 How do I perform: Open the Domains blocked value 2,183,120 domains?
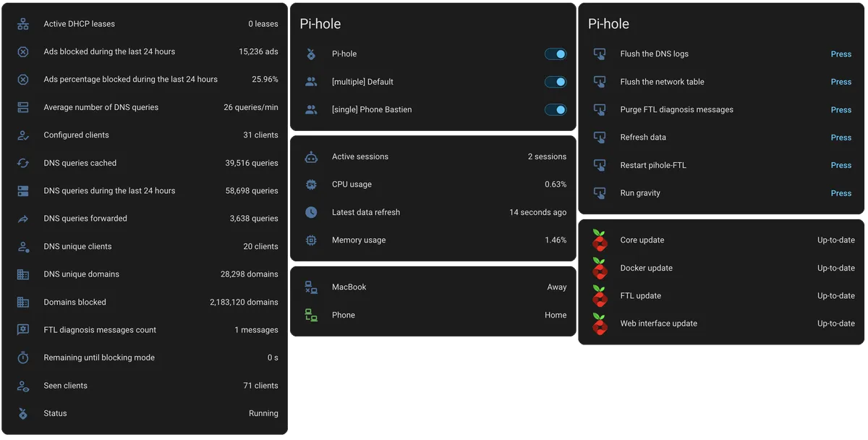coord(244,302)
